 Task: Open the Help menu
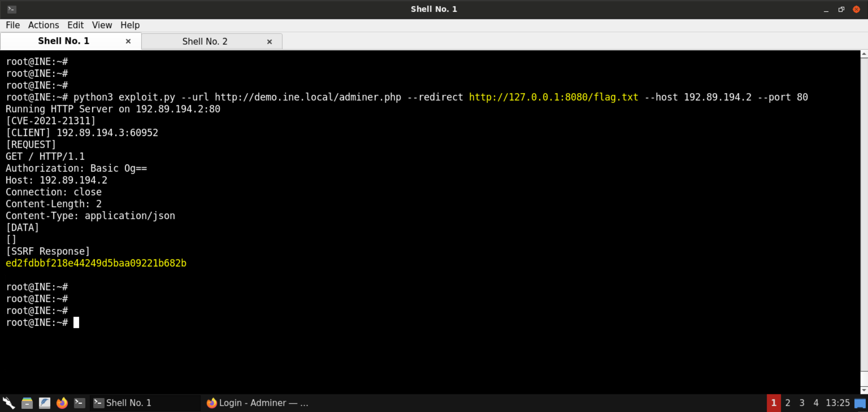130,25
